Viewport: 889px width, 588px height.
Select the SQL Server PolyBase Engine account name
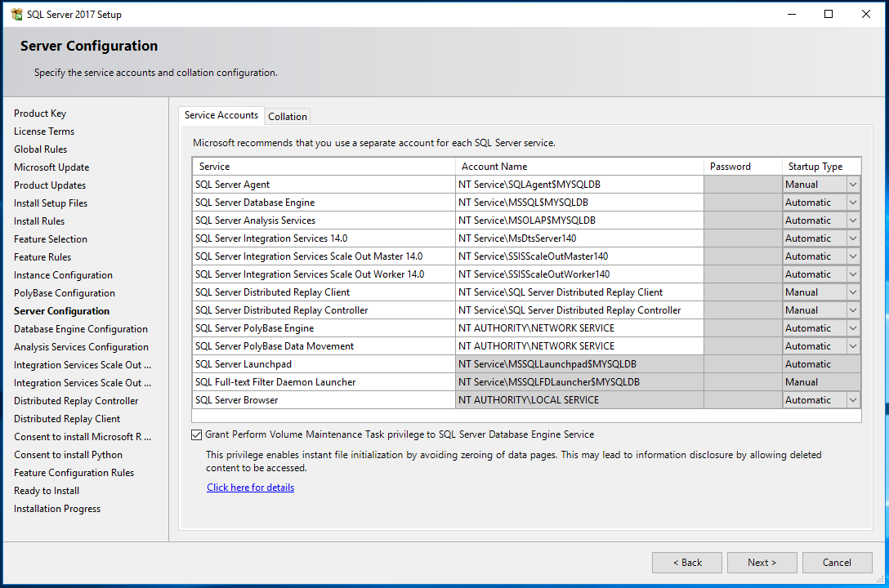tap(579, 328)
